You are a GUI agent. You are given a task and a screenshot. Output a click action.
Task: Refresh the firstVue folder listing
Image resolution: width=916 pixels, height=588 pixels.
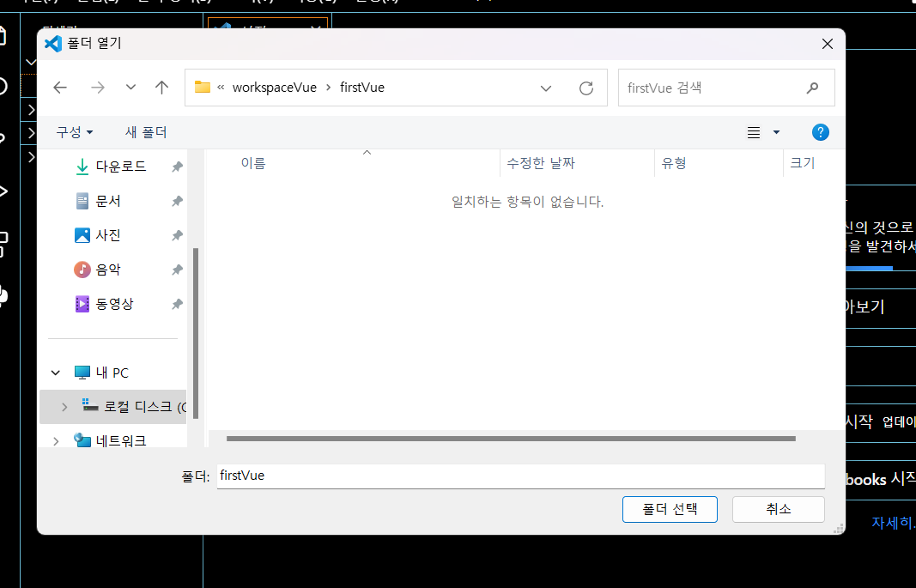(586, 88)
